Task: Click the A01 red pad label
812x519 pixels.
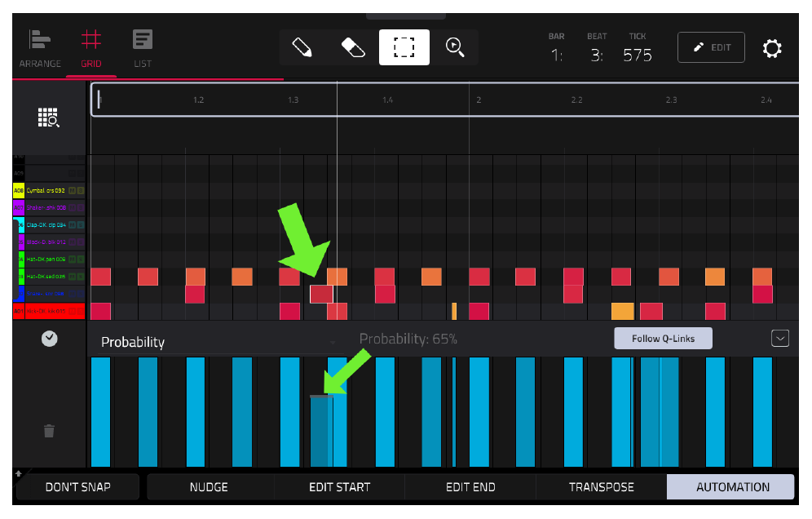Action: pyautogui.click(x=19, y=311)
